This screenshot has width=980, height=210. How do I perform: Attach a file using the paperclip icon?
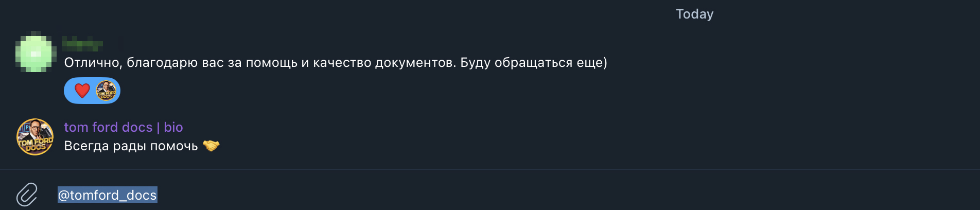pyautogui.click(x=27, y=195)
